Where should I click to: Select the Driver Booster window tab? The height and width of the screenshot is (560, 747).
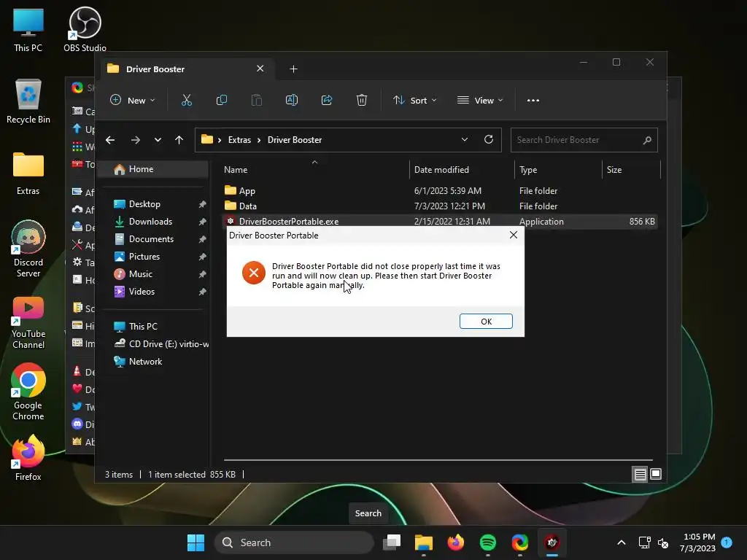(186, 69)
